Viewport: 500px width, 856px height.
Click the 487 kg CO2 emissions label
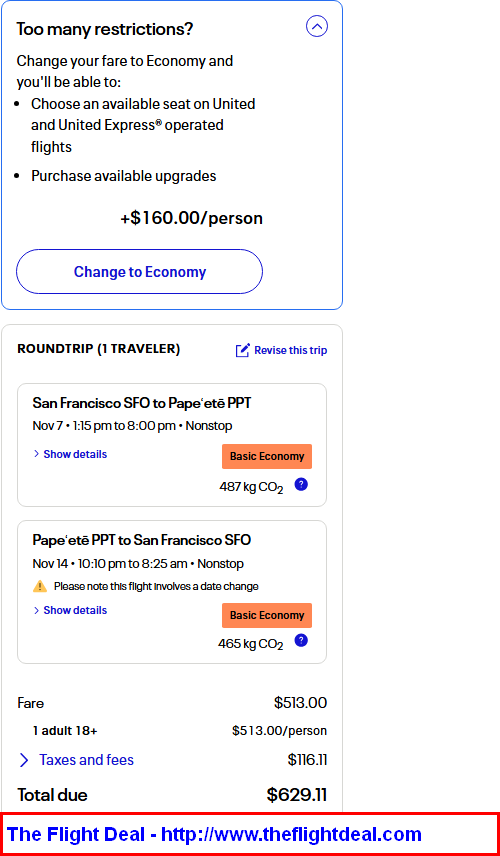[251, 487]
